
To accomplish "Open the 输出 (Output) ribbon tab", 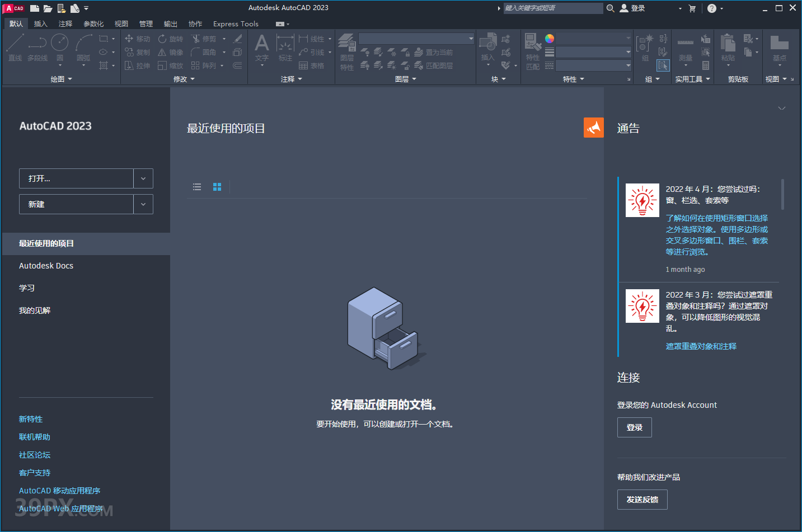I will point(171,23).
